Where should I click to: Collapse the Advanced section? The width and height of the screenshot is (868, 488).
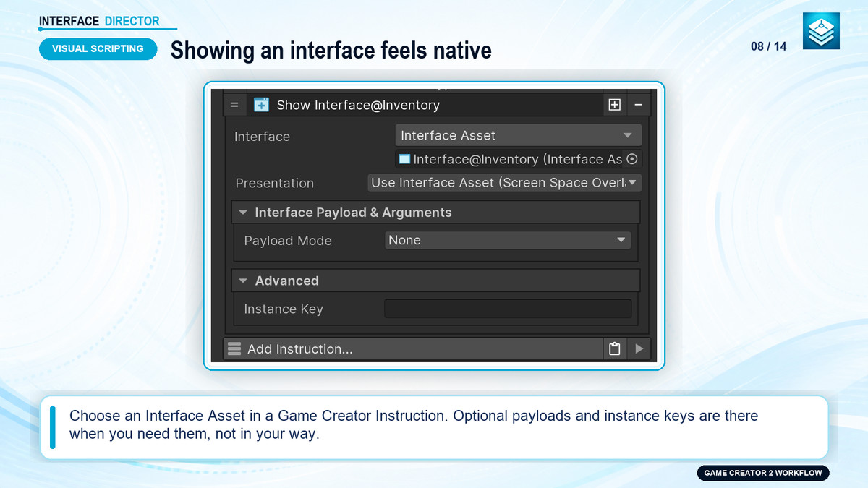click(x=435, y=281)
